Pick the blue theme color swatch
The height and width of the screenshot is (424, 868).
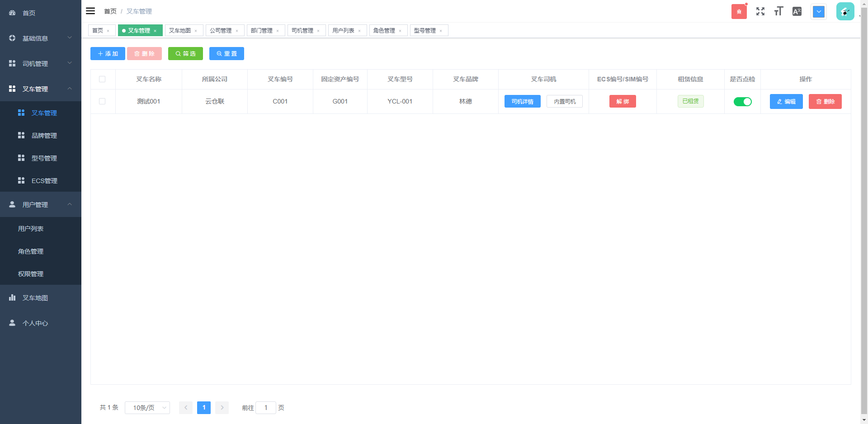[818, 11]
